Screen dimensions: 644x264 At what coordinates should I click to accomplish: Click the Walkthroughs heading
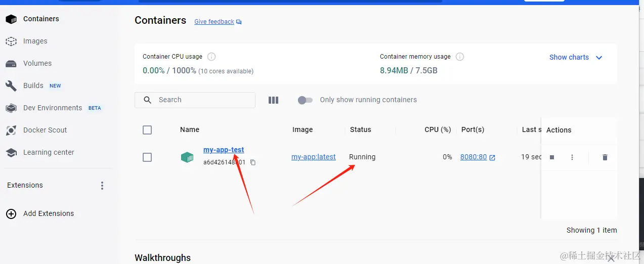[x=162, y=257]
